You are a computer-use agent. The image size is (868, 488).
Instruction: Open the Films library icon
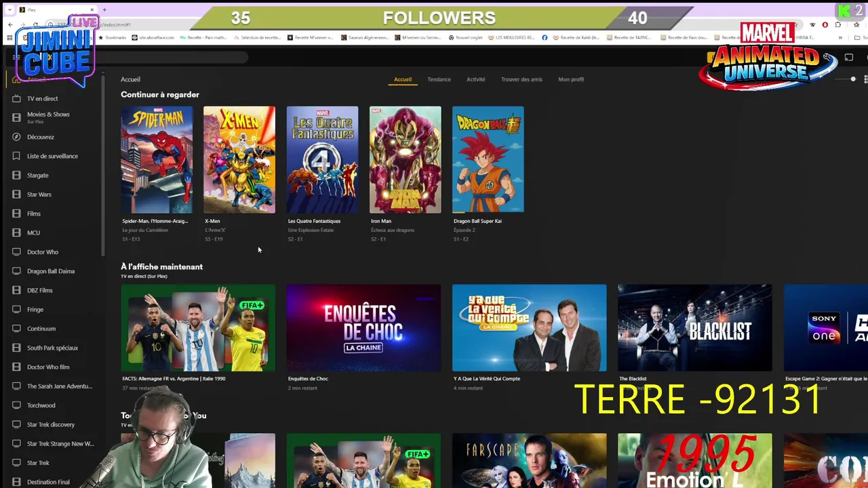coord(16,213)
